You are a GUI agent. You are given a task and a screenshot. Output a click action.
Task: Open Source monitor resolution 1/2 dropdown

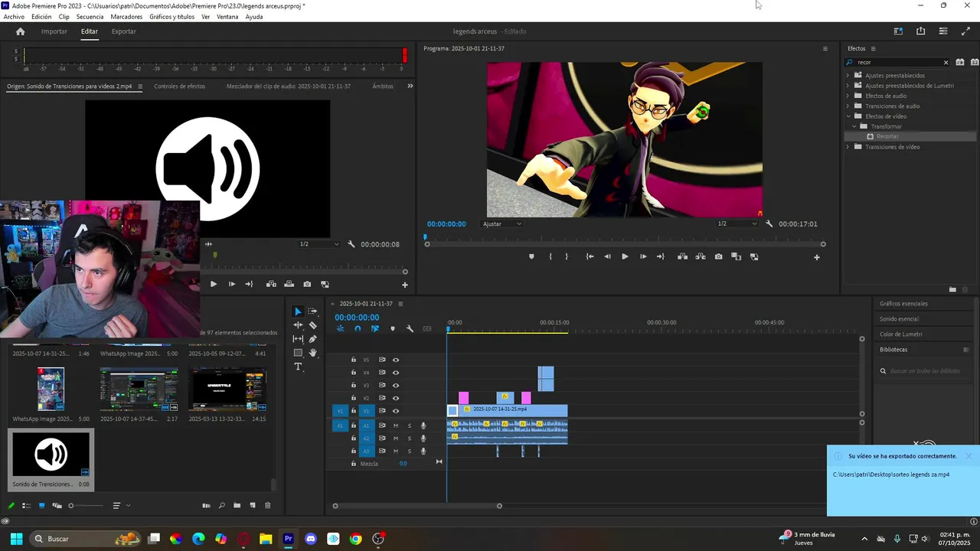coord(319,244)
